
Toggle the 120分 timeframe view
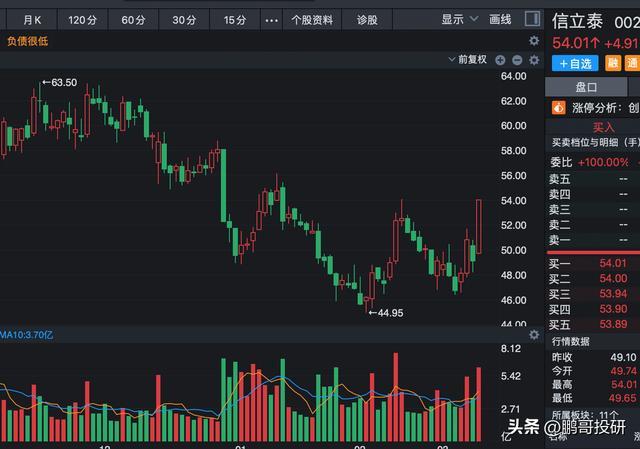click(x=82, y=20)
